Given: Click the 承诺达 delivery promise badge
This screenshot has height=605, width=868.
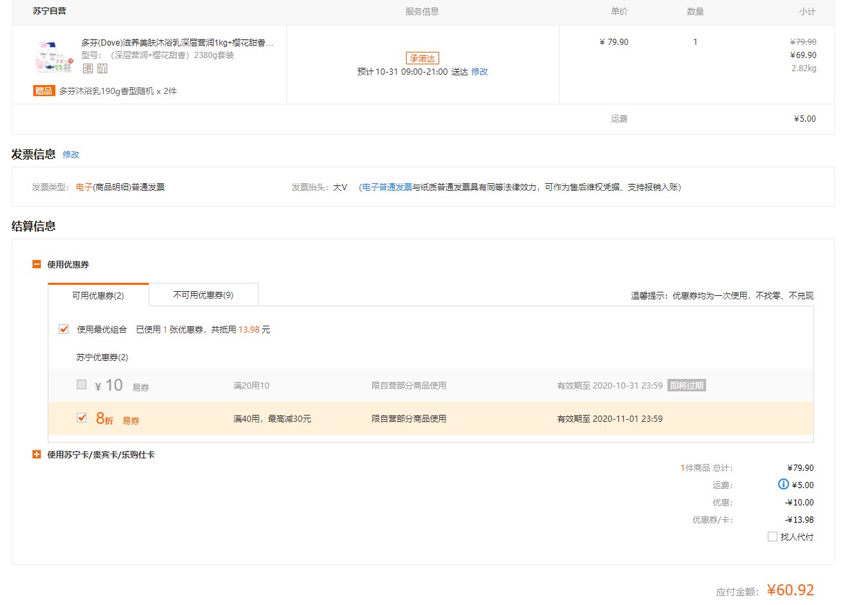Looking at the screenshot, I should click(x=423, y=58).
